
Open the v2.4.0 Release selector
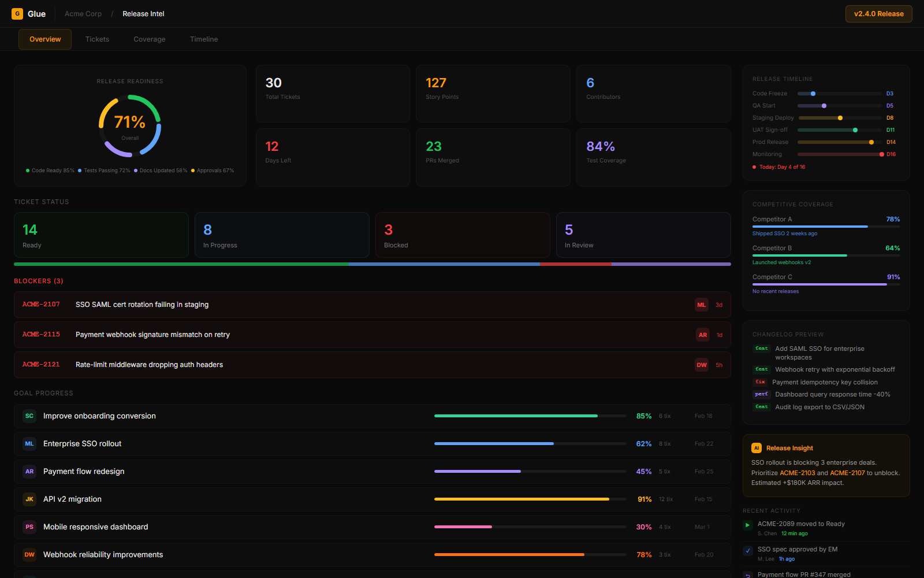click(878, 14)
